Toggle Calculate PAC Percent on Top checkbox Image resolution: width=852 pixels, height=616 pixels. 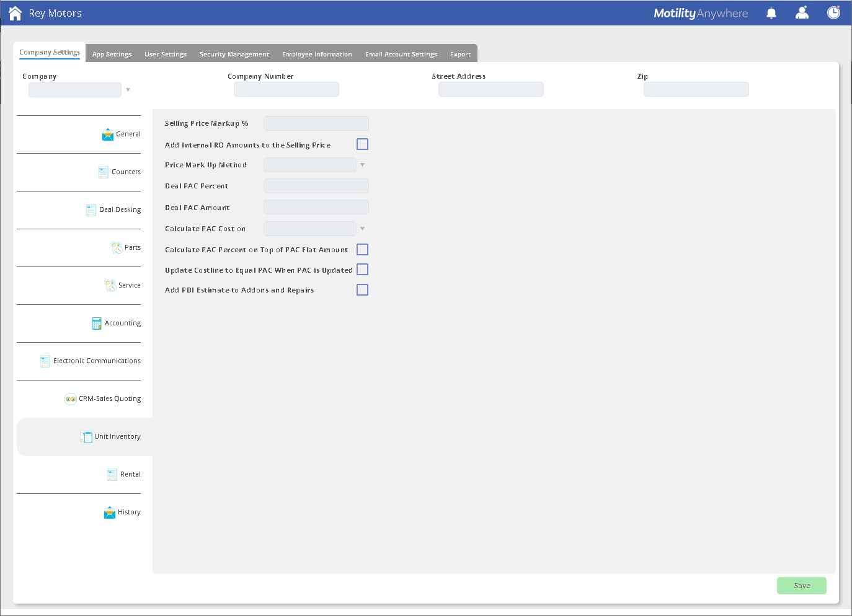pyautogui.click(x=363, y=250)
